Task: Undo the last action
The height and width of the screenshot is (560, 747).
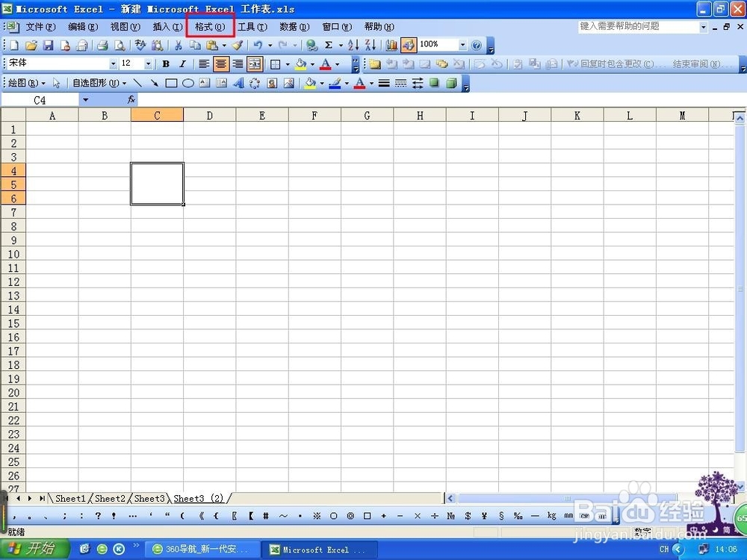Action: click(257, 46)
